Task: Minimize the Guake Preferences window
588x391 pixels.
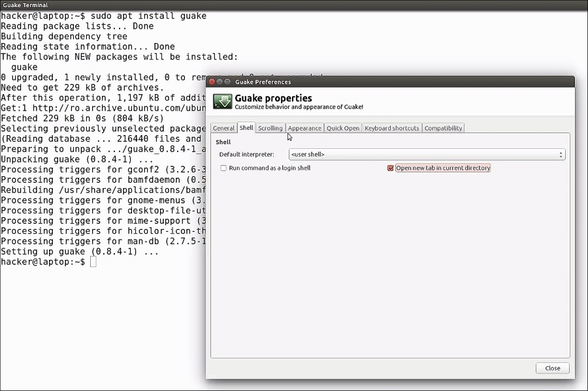Action: click(x=220, y=82)
